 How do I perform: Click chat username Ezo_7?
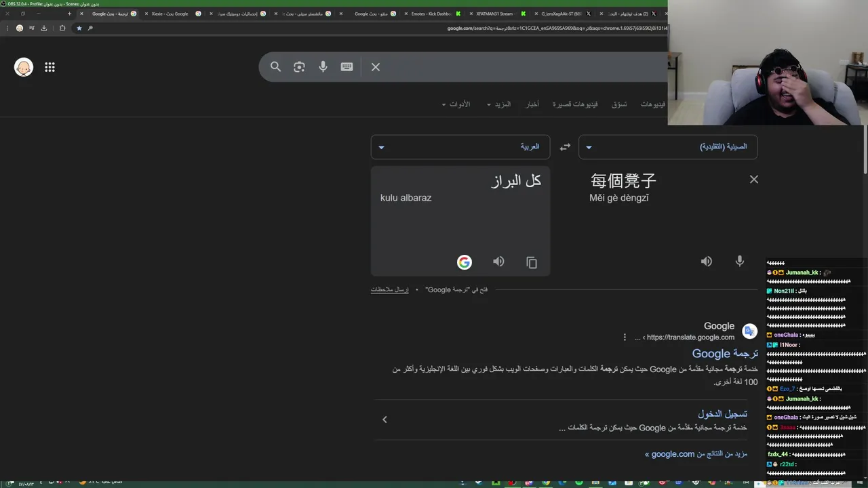pos(787,388)
